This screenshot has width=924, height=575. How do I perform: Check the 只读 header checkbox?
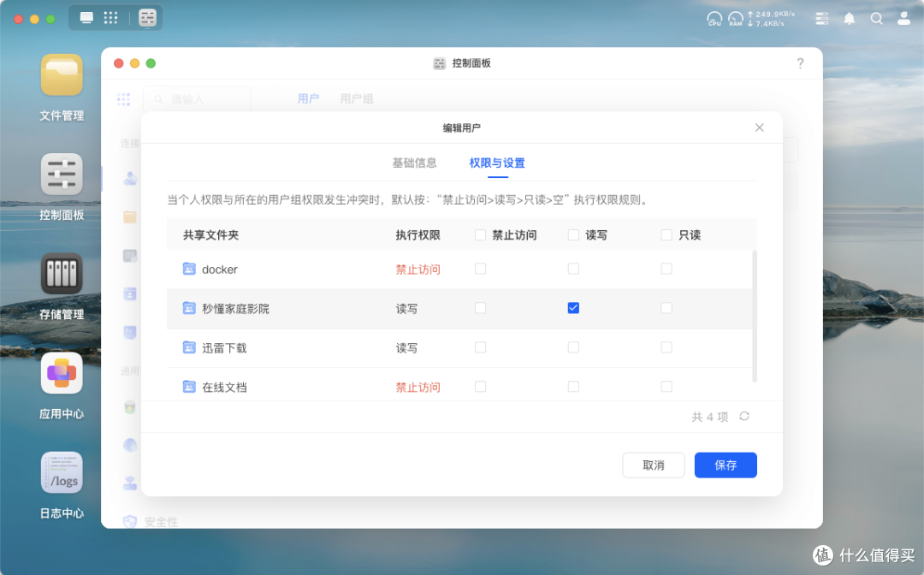(666, 235)
